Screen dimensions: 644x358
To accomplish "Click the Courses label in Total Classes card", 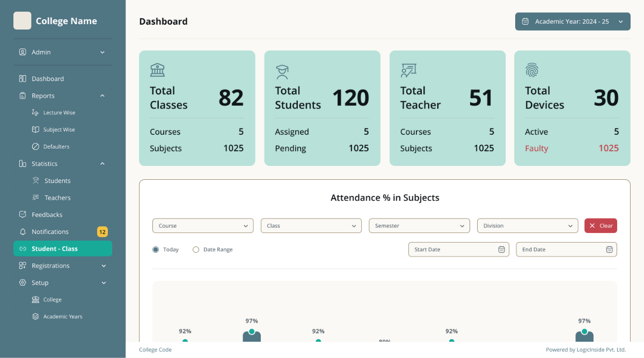I will click(x=165, y=132).
